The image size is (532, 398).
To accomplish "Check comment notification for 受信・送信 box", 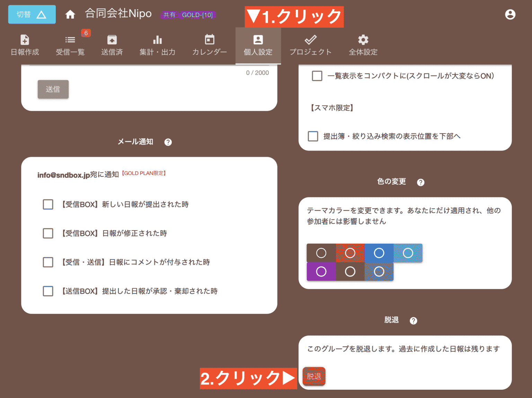I will [x=48, y=262].
